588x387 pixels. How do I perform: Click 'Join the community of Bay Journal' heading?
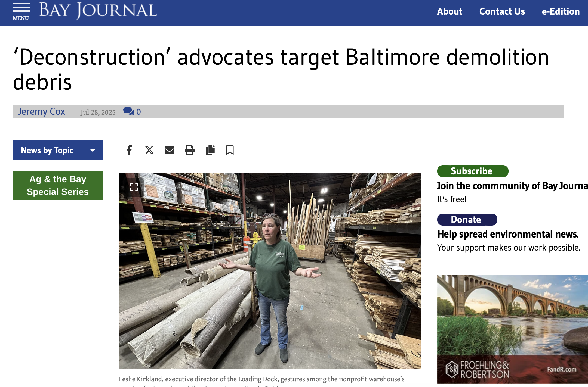point(513,186)
